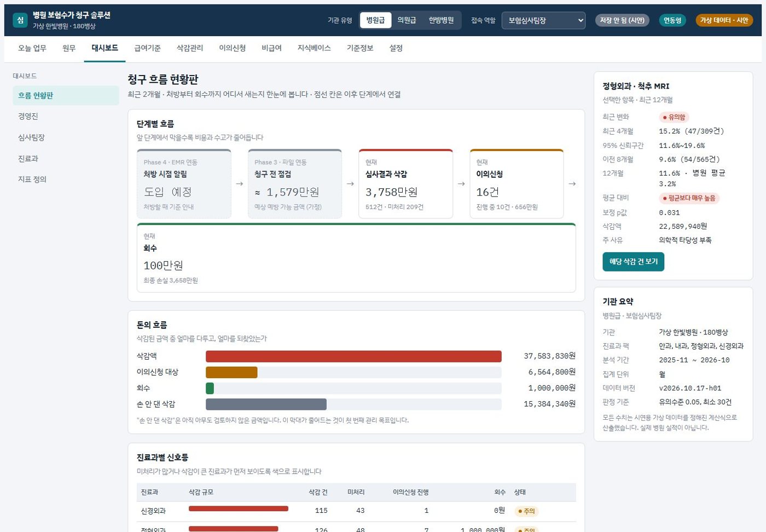
Task: Click the 미처리 column header
Action: point(356,493)
